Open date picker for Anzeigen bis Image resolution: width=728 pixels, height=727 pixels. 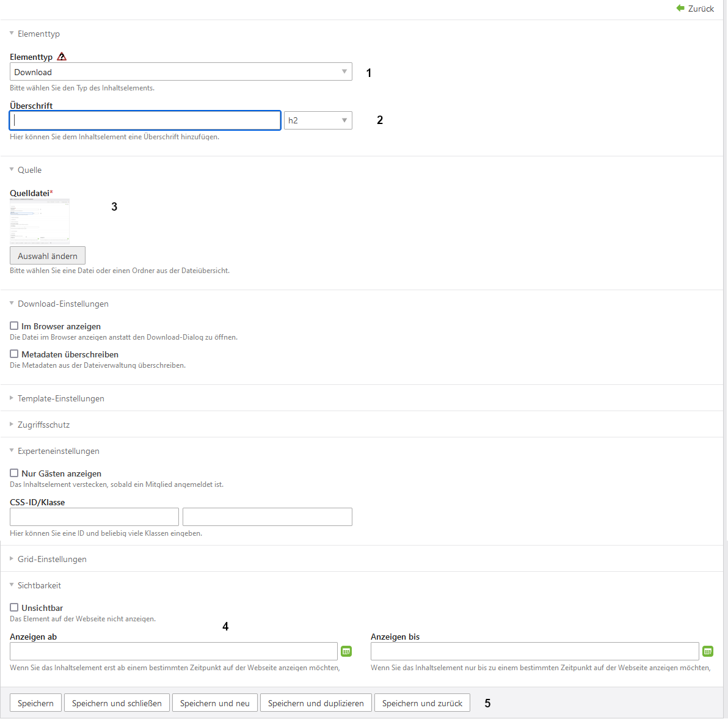[x=708, y=651]
